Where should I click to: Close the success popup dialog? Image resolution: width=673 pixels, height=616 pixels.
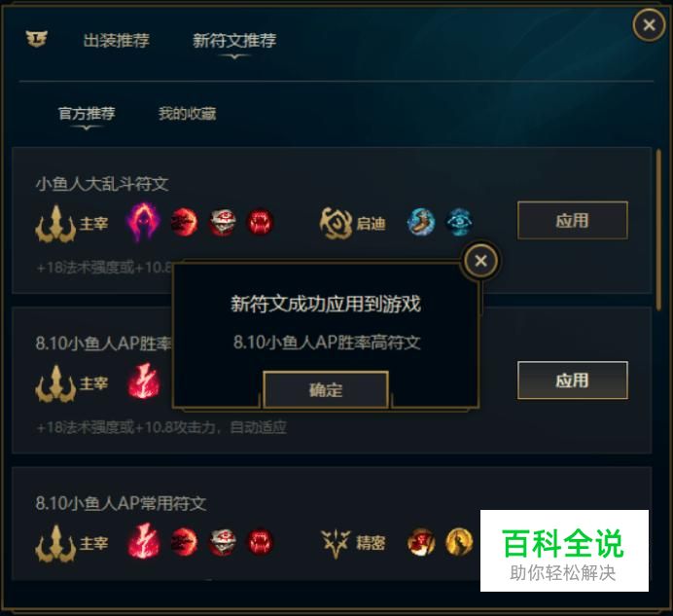click(x=480, y=261)
